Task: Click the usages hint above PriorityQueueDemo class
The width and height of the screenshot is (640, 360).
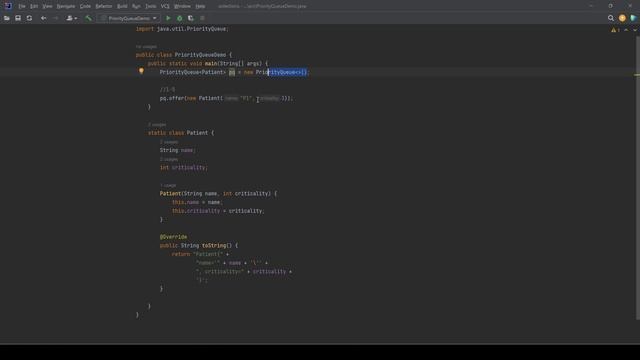Action: [x=146, y=47]
